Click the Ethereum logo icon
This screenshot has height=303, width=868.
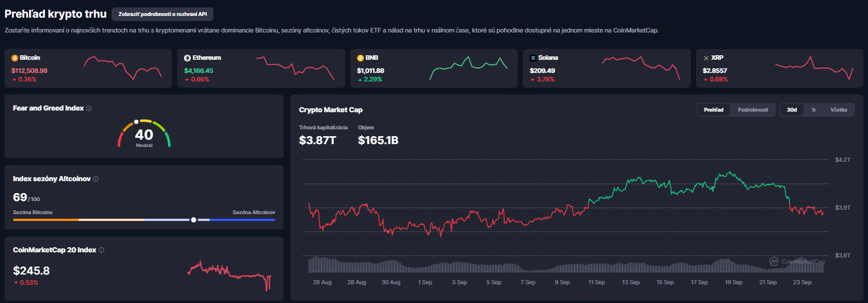point(187,58)
